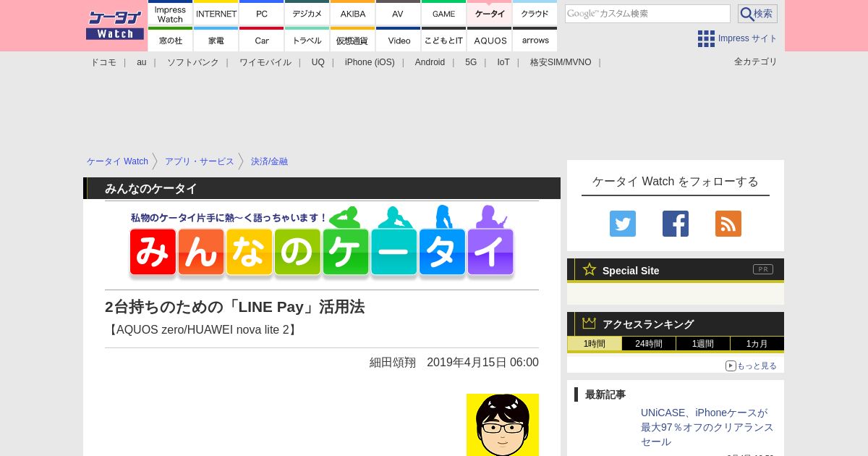Image resolution: width=868 pixels, height=456 pixels.
Task: Open 全カテゴリ list
Action: pos(755,62)
